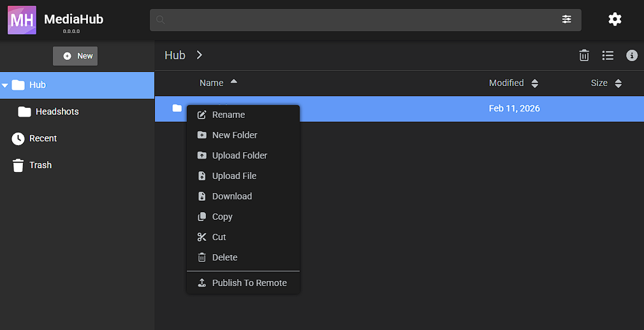This screenshot has height=330, width=644.
Task: Open the info panel icon
Action: 632,55
